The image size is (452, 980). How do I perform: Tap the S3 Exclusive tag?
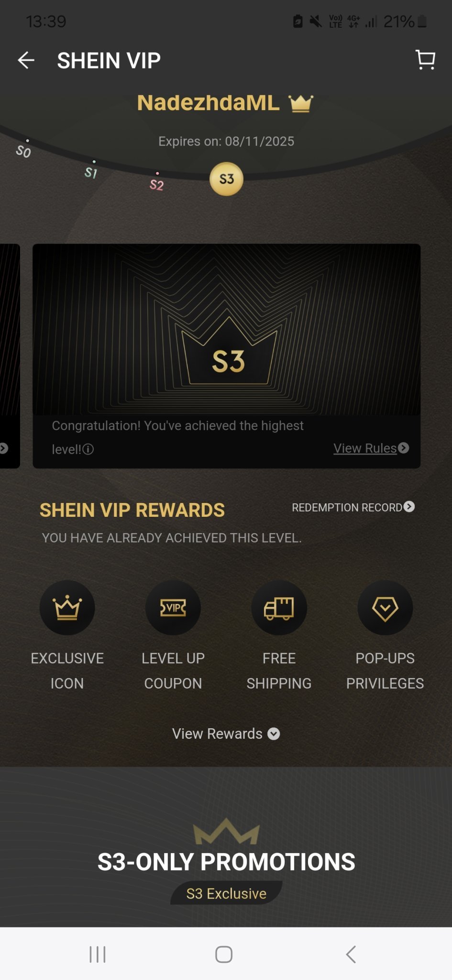point(226,893)
